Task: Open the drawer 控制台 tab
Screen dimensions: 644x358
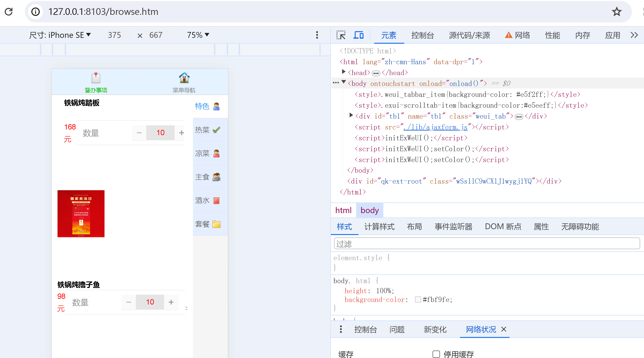Action: tap(366, 330)
